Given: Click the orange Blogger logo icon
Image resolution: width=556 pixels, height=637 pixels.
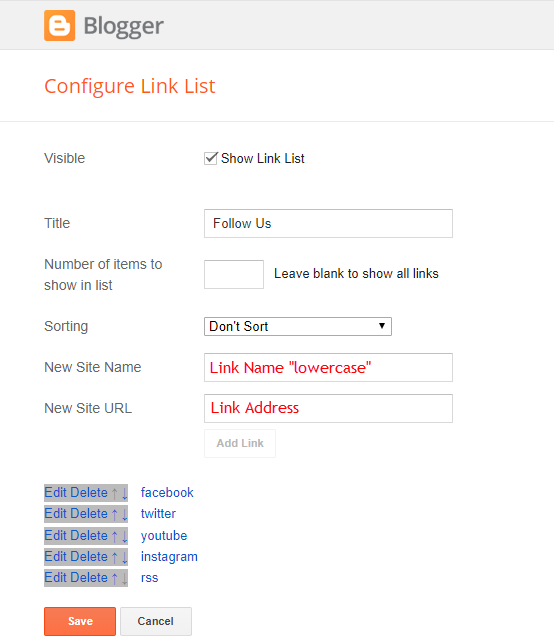Looking at the screenshot, I should coord(59,26).
